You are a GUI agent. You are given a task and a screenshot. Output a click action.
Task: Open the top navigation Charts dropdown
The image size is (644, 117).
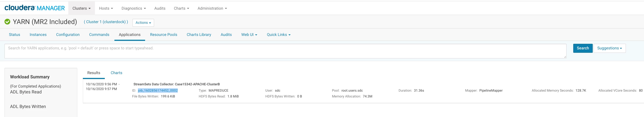(182, 8)
